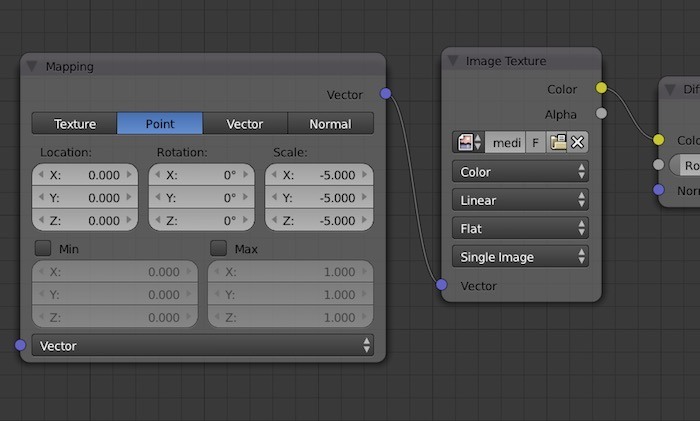Open the Single Image source dropdown
Screen dimensions: 700x421
(520, 257)
